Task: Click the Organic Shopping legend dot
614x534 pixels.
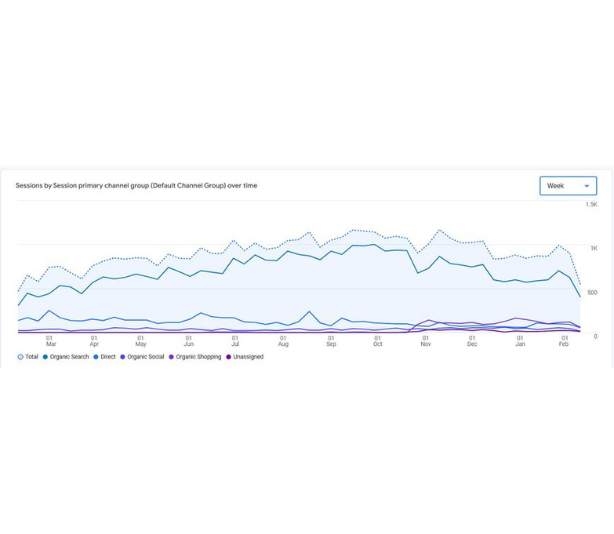Action: (172, 357)
